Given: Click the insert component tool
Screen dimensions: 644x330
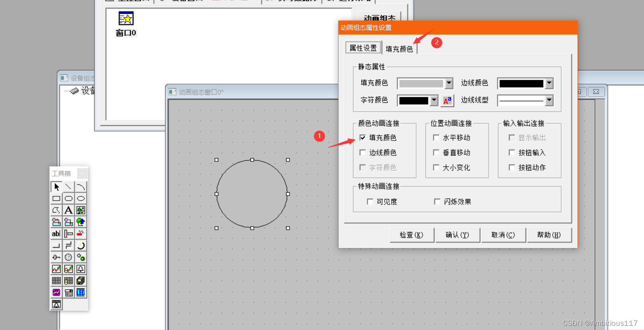Looking at the screenshot, I should [56, 222].
